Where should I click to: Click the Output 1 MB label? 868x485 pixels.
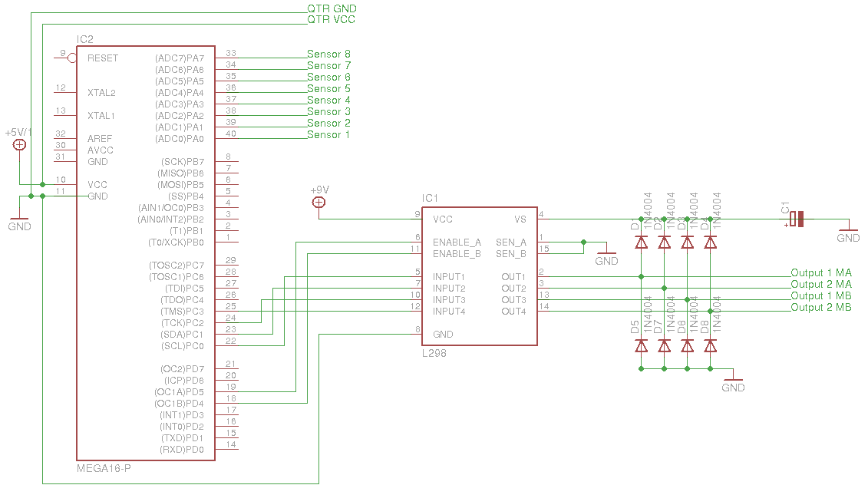[821, 295]
